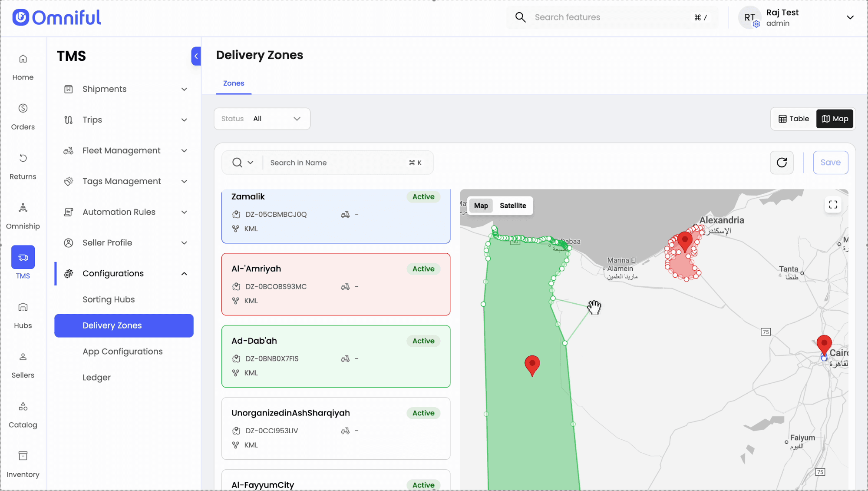Click the Save button
The width and height of the screenshot is (868, 491).
tap(830, 163)
